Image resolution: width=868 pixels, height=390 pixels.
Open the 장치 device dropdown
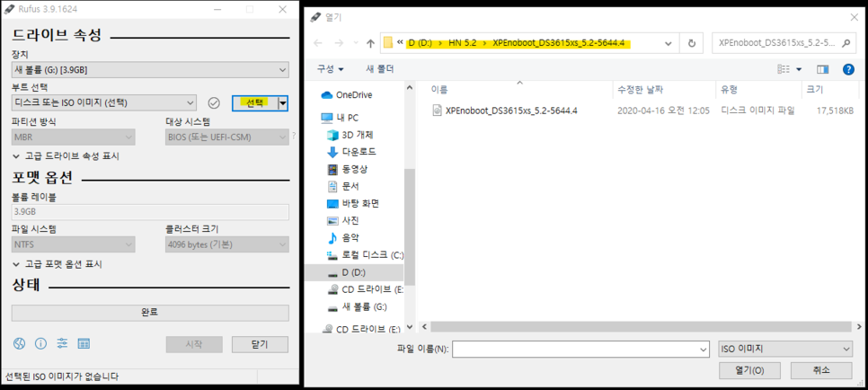(x=150, y=70)
